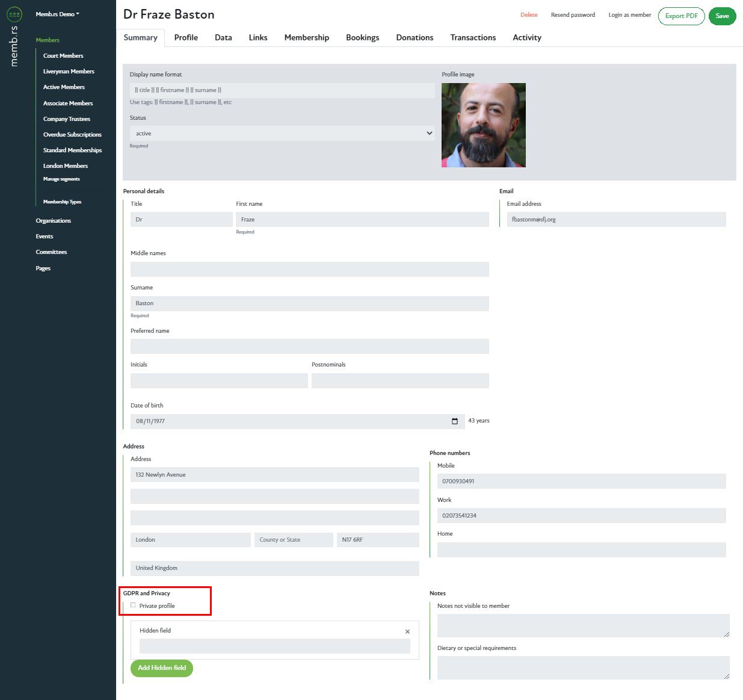Focus the Notes not visible to member box
743x700 pixels.
(x=582, y=625)
